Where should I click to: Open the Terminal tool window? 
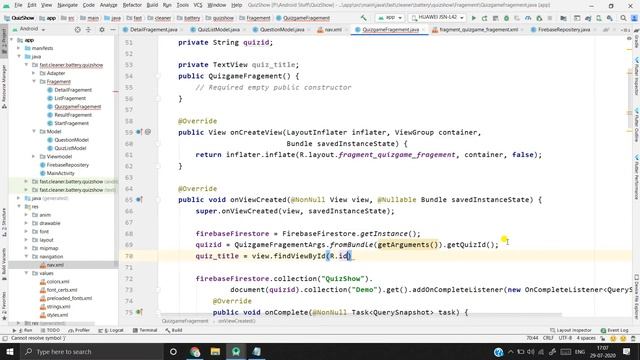click(x=145, y=330)
